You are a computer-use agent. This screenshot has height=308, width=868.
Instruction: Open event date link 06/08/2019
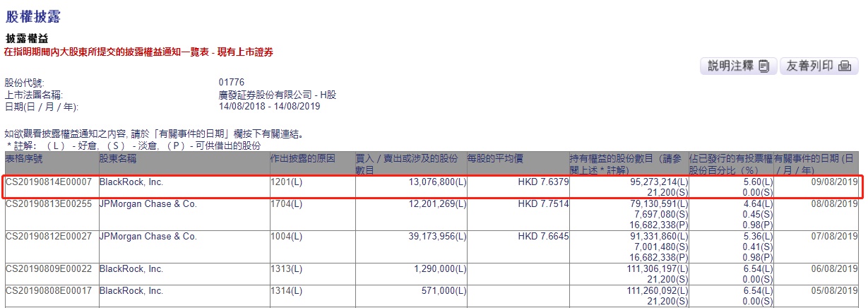coord(834,269)
